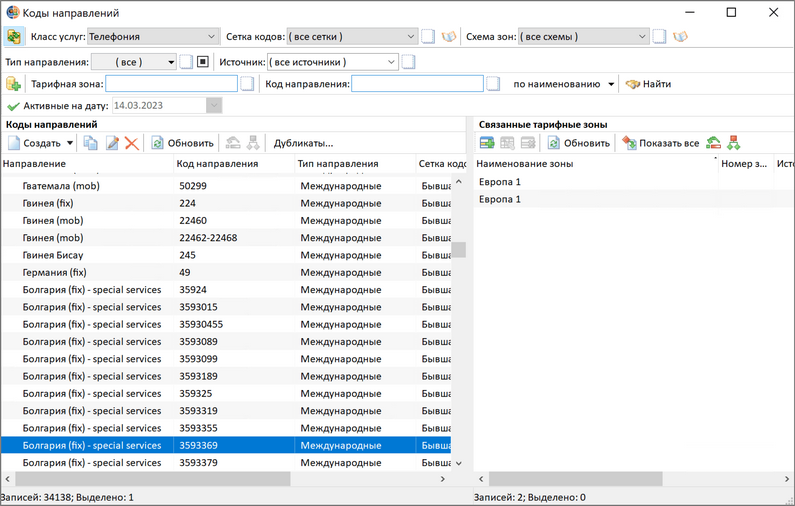Sort by Наименование зоны column header
The width and height of the screenshot is (795, 506).
click(525, 164)
